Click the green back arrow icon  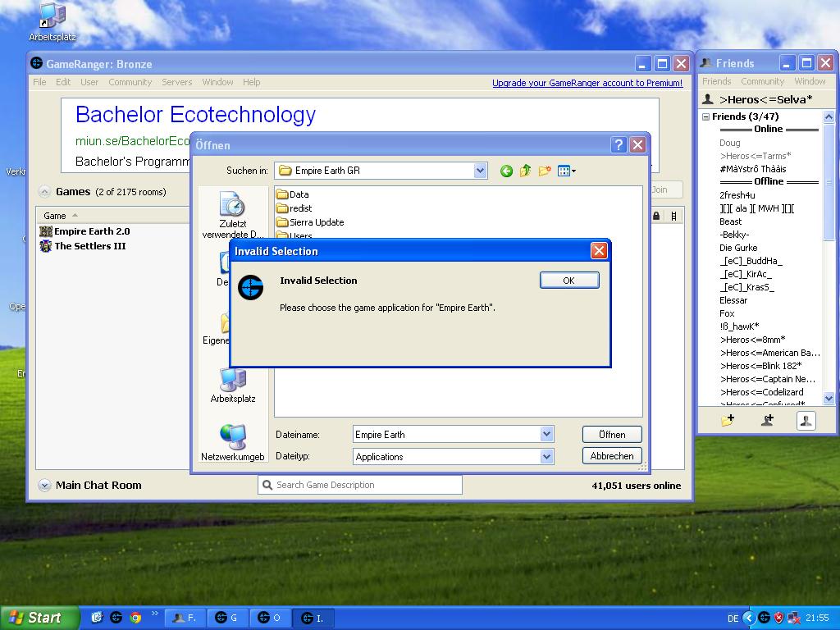[506, 171]
